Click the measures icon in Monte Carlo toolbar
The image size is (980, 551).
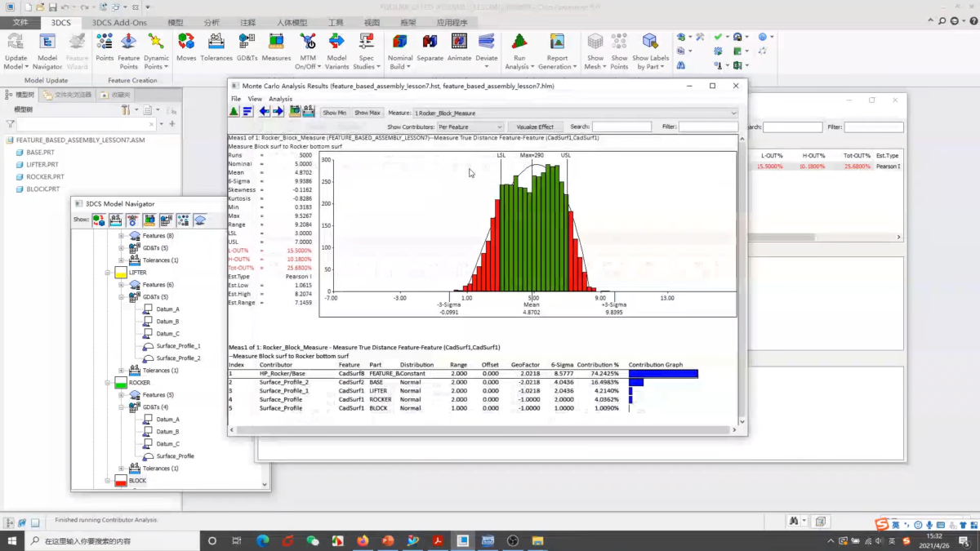(295, 112)
